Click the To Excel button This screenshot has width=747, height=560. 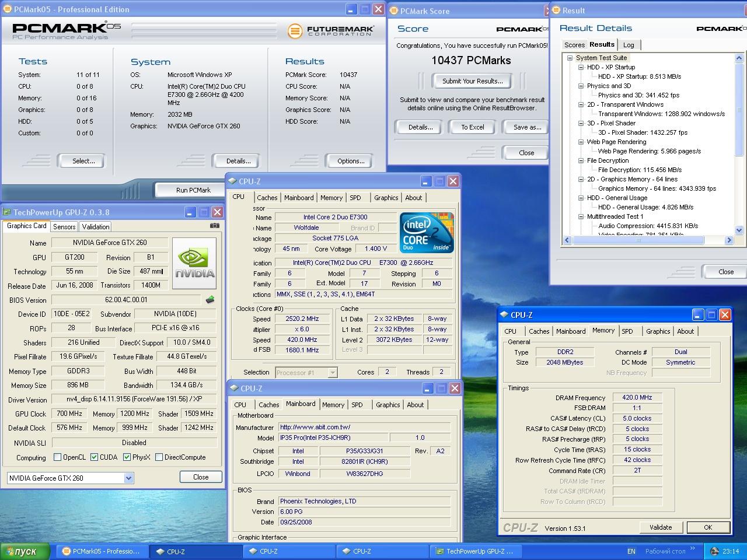(x=473, y=127)
